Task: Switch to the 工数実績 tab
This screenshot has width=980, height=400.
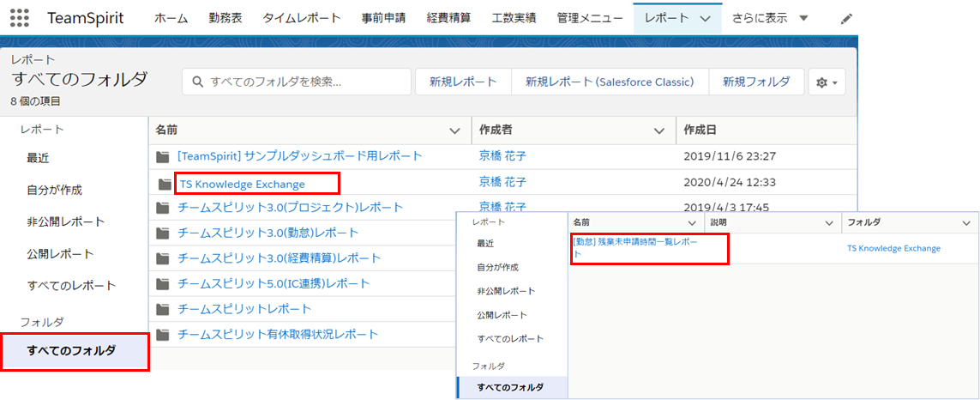Action: coord(514,18)
